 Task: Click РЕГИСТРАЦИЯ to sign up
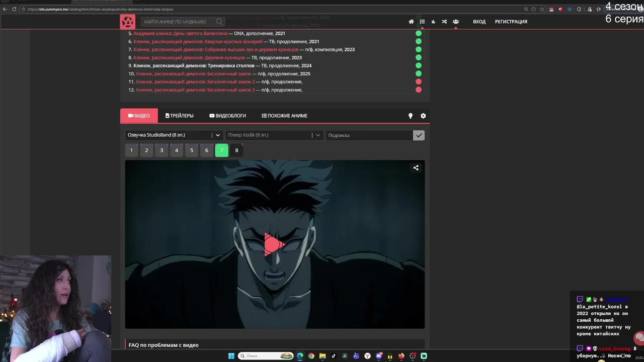pos(511,22)
